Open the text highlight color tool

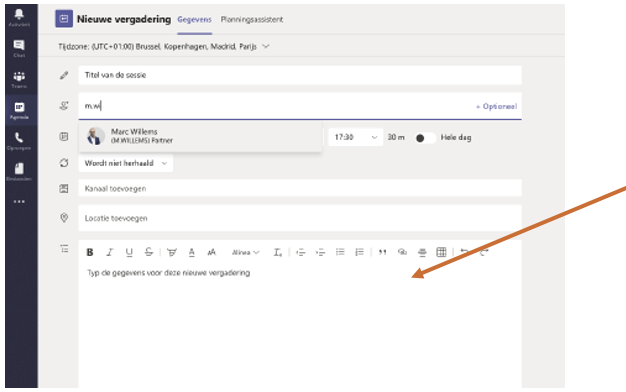click(172, 252)
